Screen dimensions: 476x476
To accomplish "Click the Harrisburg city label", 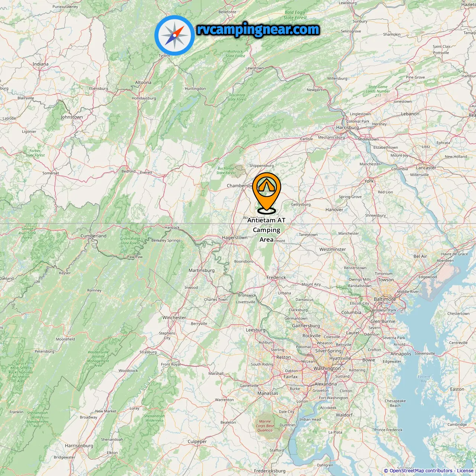I will tap(347, 128).
